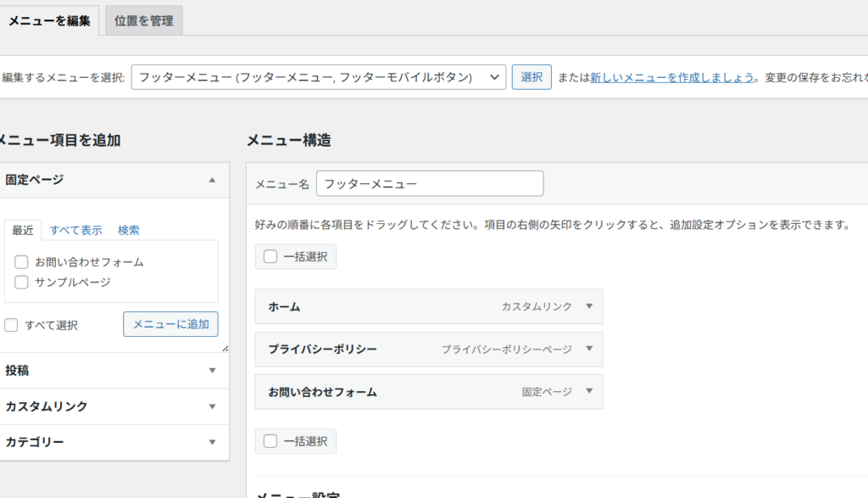Switch to メニューを編集 tab
This screenshot has height=498, width=868.
coord(49,21)
